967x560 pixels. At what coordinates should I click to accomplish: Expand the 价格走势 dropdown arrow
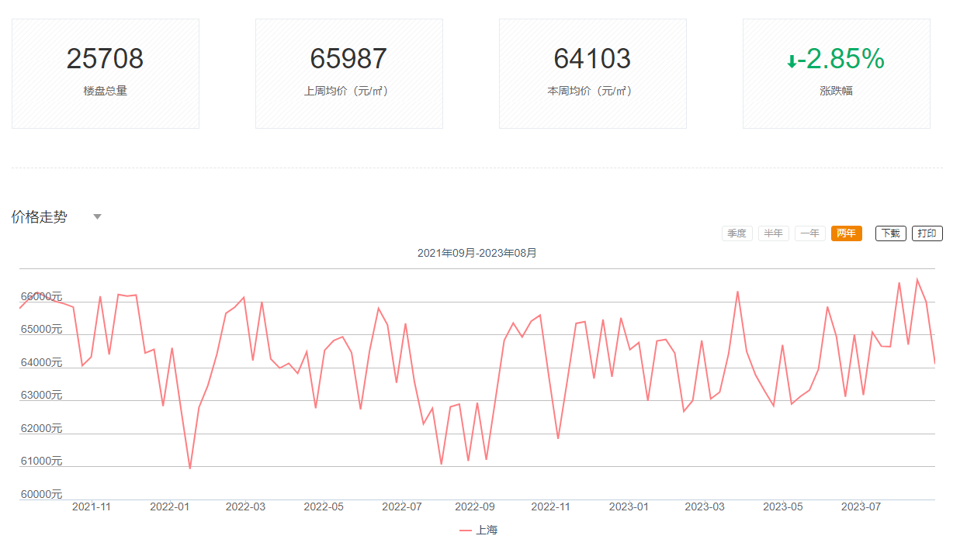click(97, 217)
